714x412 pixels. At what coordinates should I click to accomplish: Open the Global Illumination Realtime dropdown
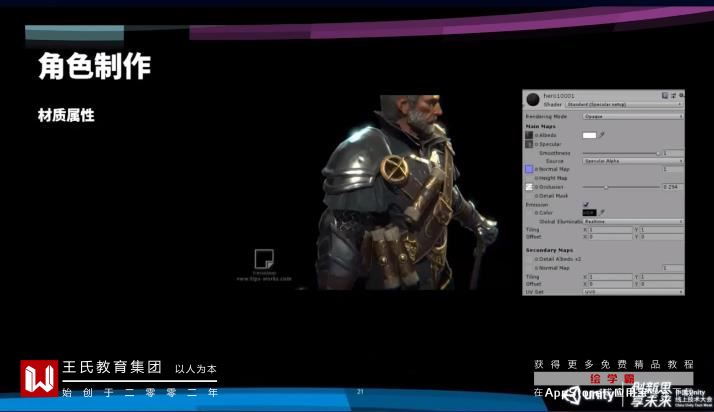[633, 222]
